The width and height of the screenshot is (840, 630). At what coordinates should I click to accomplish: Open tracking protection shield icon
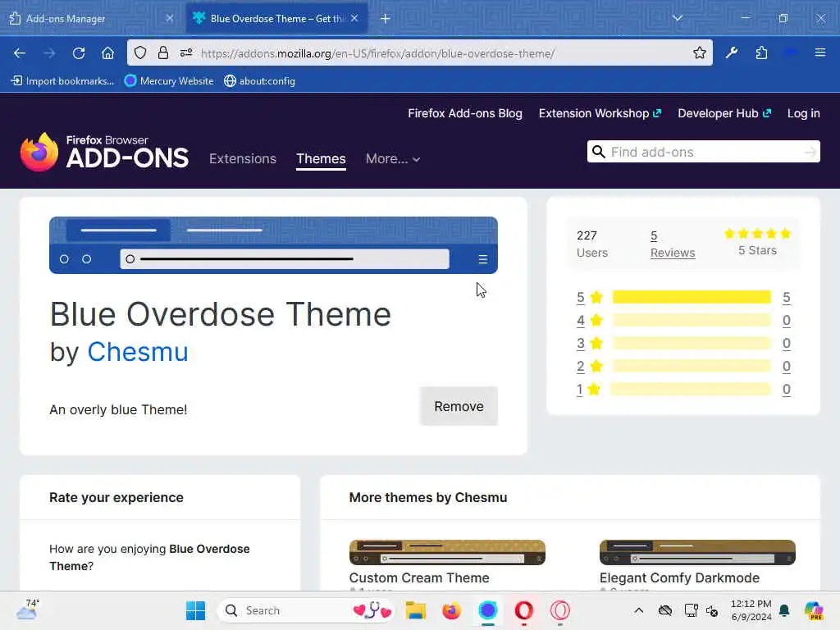point(140,52)
